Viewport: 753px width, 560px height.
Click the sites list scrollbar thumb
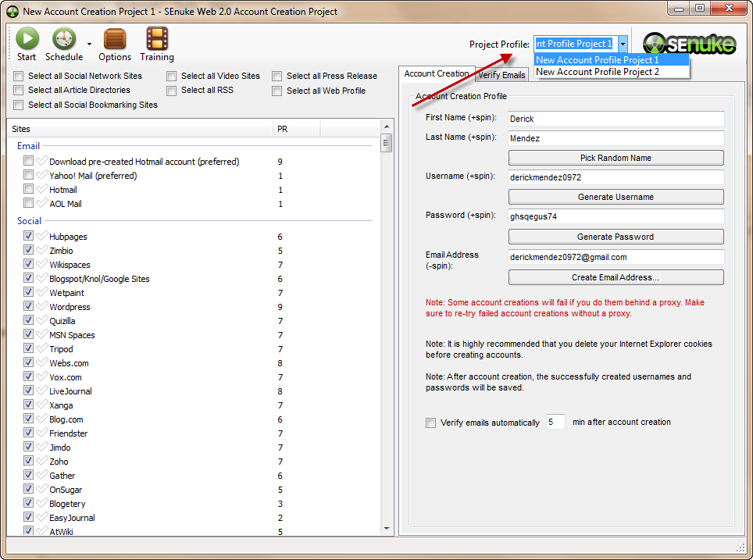387,143
